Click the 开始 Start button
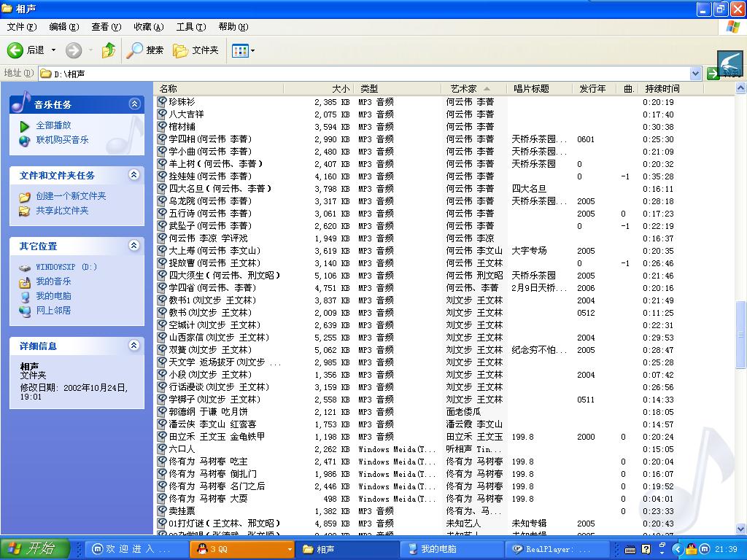 [x=35, y=548]
